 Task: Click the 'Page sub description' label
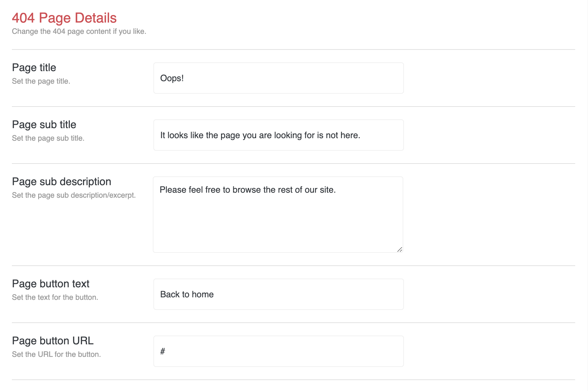[x=62, y=182]
